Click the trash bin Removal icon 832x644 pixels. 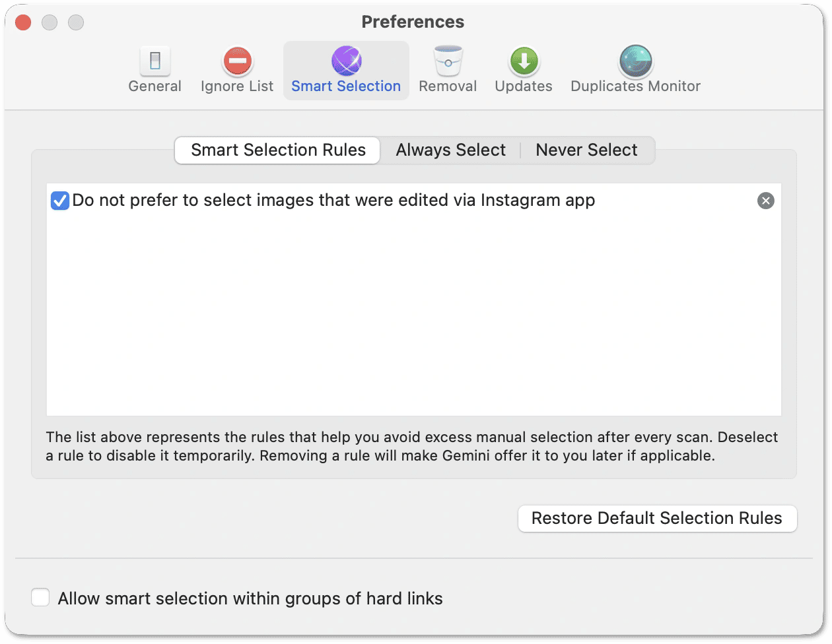(x=448, y=59)
